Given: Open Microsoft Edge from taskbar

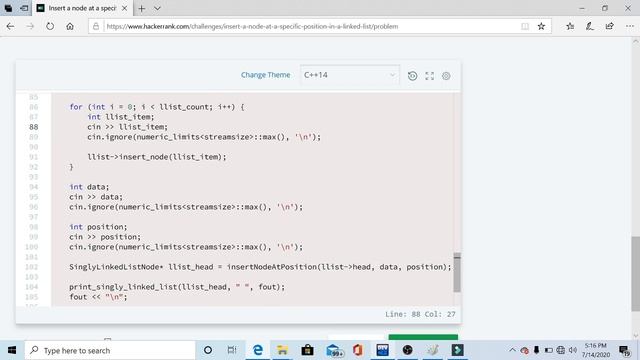Looking at the screenshot, I should [x=258, y=350].
